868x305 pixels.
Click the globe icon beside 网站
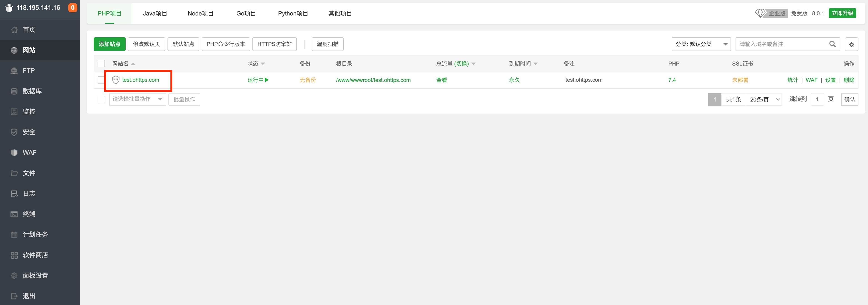[14, 50]
